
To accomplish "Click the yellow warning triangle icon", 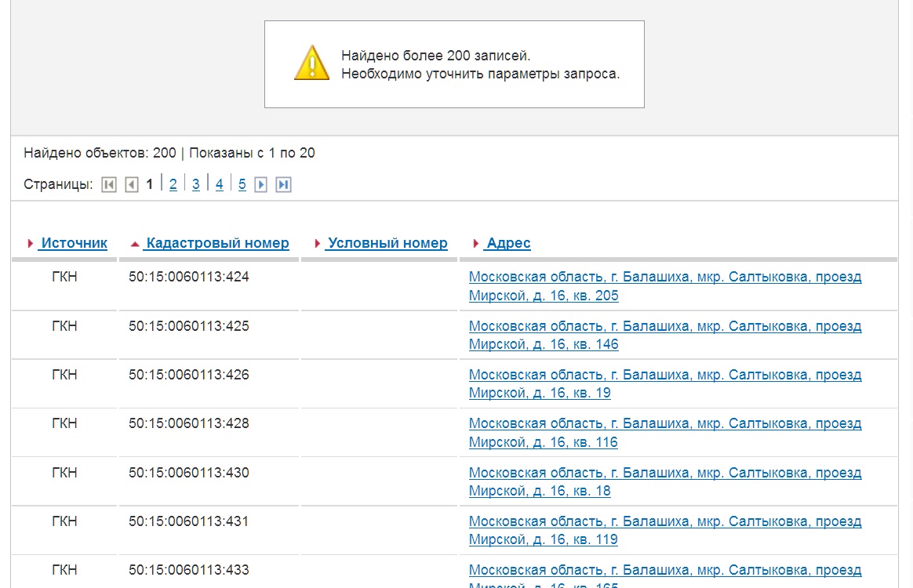I will coord(311,64).
